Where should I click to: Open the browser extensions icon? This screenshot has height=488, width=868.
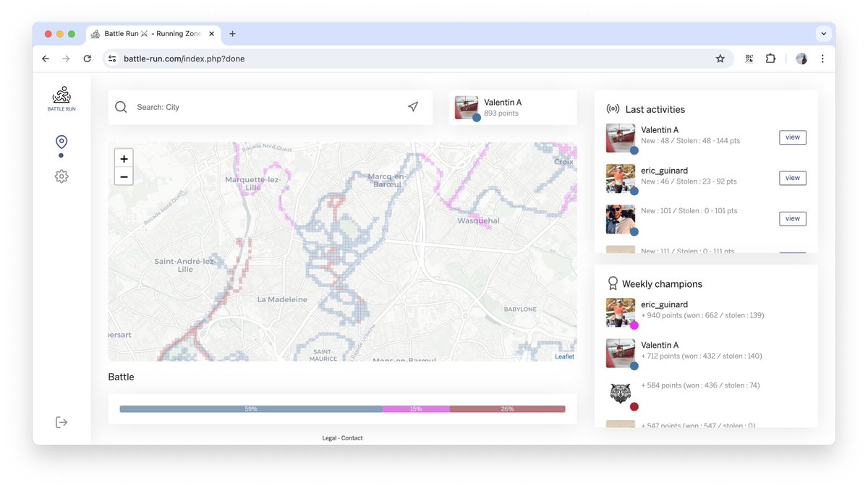point(770,58)
